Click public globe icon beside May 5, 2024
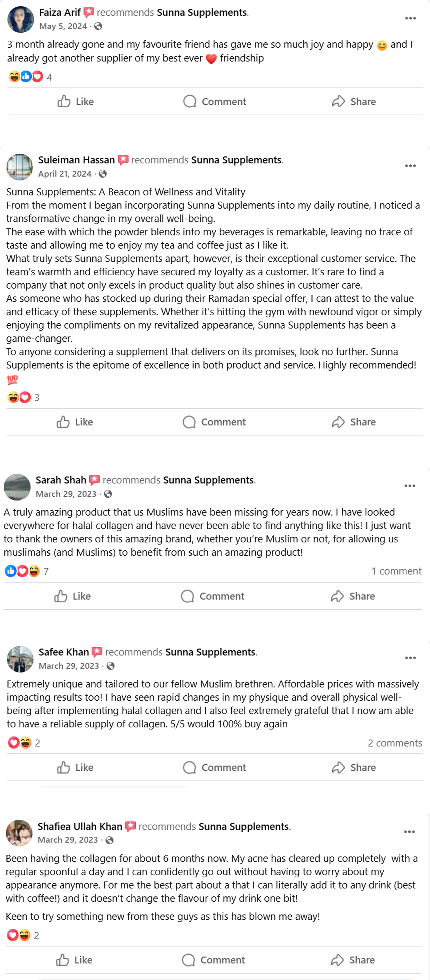This screenshot has height=980, width=430. coord(98,26)
